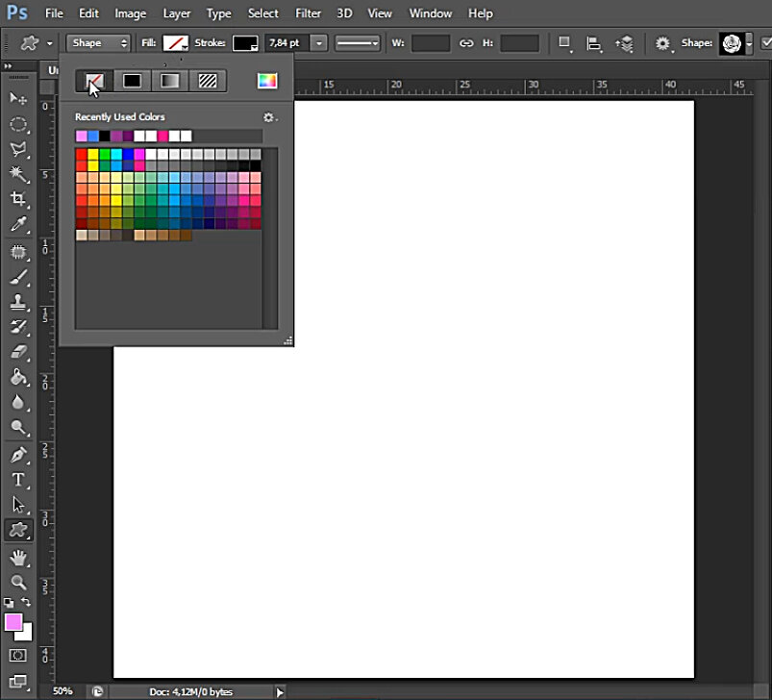Open the stroke line type dropdown
The width and height of the screenshot is (772, 700).
pyautogui.click(x=358, y=43)
